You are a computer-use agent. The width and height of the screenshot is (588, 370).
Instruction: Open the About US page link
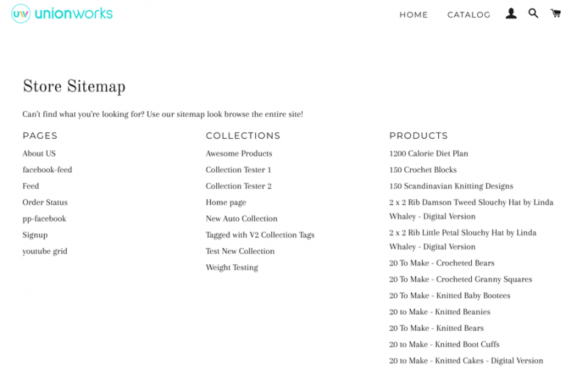point(39,154)
